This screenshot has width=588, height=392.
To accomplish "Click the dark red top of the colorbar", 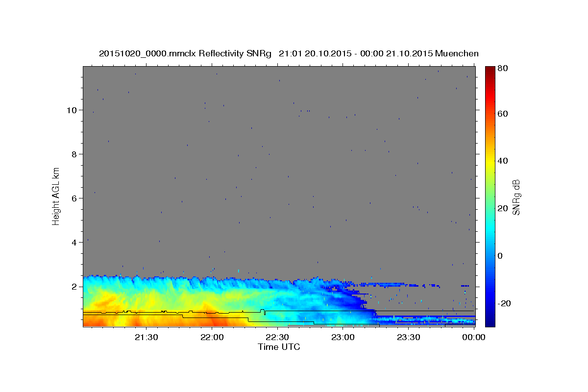I will coord(490,70).
